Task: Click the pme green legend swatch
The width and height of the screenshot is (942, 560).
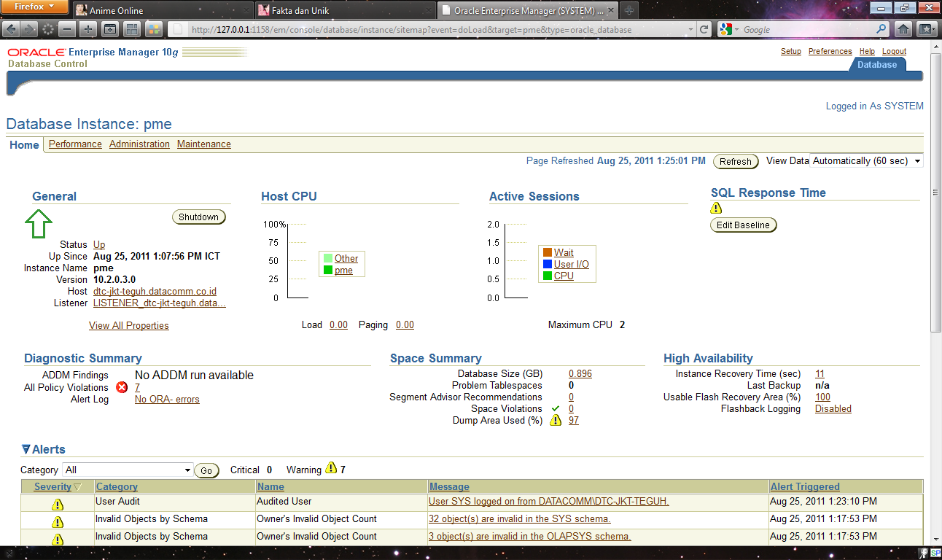Action: [328, 270]
